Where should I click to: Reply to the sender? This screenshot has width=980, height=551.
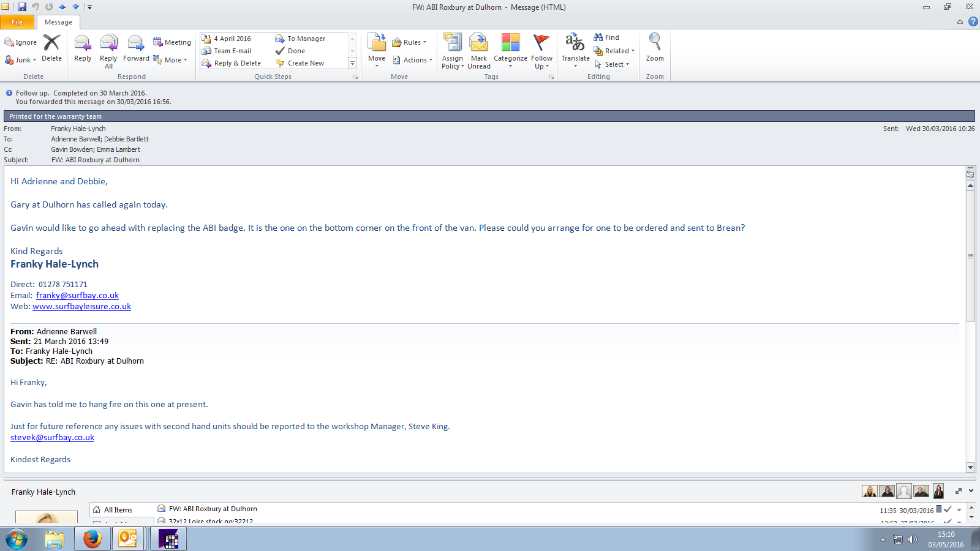click(83, 49)
